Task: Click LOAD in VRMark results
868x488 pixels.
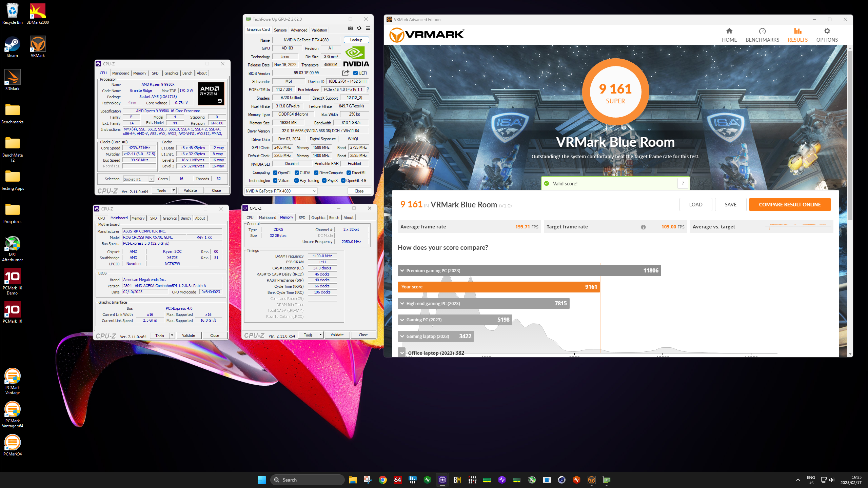Action: (695, 205)
